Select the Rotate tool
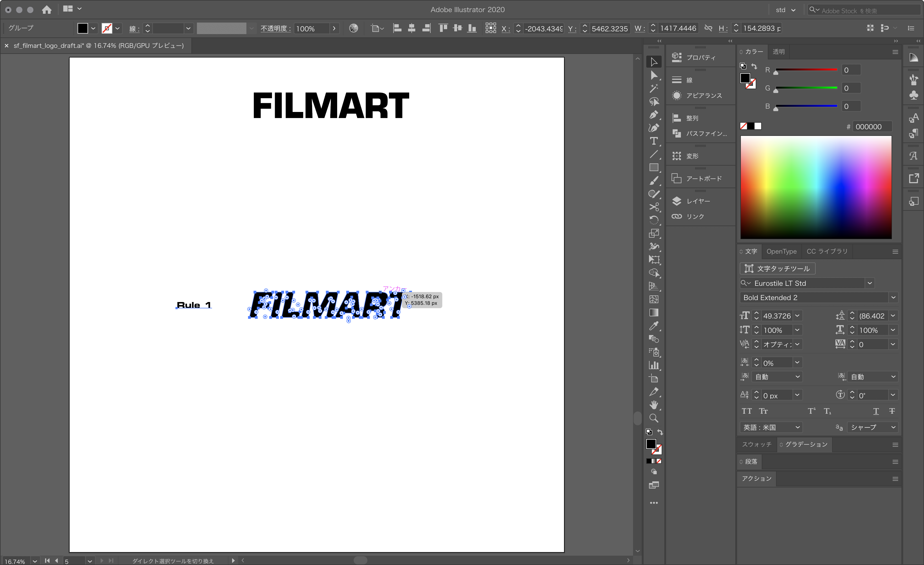This screenshot has width=924, height=565. tap(654, 220)
